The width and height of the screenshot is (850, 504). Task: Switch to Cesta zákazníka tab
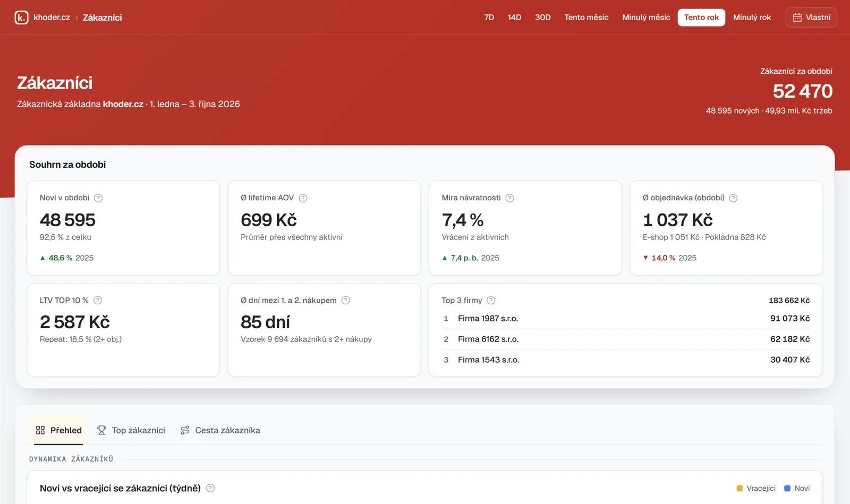[x=220, y=430]
